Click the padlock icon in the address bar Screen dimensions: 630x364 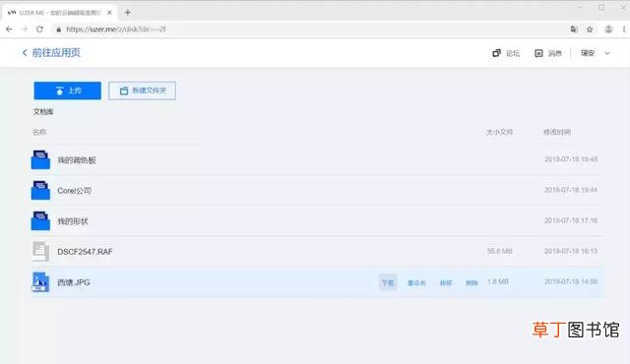[59, 30]
